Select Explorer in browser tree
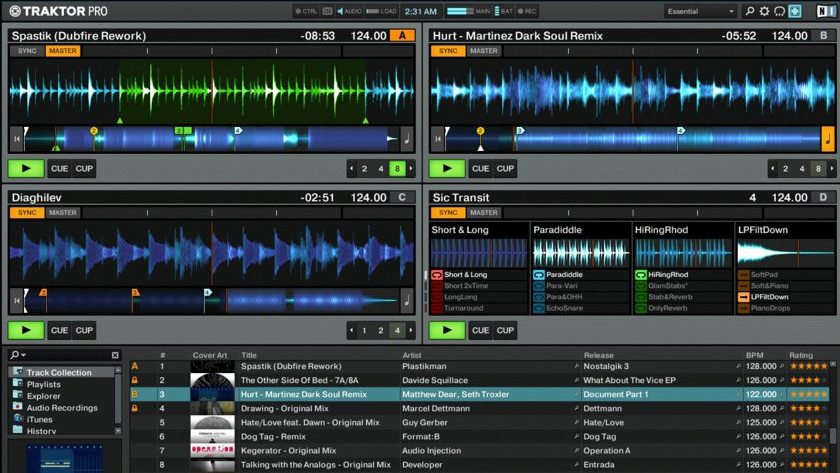Image resolution: width=840 pixels, height=473 pixels. coord(43,396)
